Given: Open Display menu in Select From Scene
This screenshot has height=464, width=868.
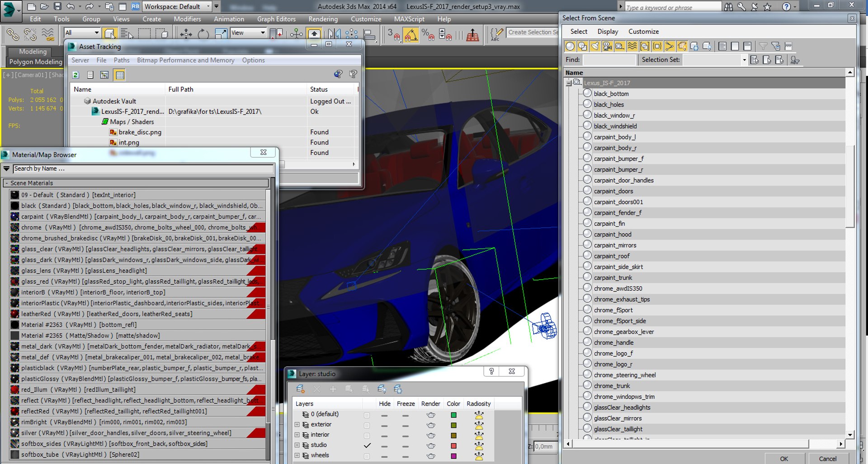Looking at the screenshot, I should pyautogui.click(x=608, y=32).
